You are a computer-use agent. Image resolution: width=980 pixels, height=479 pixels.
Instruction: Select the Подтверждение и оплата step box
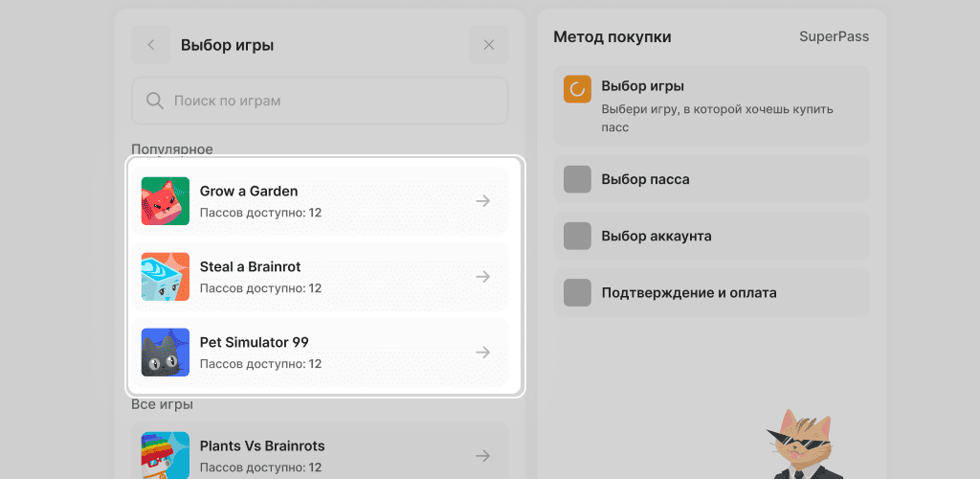point(577,292)
